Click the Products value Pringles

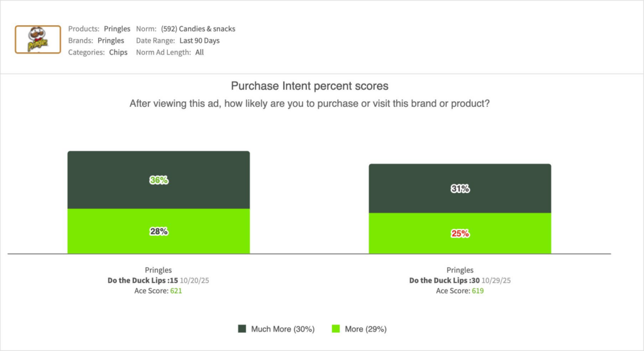pyautogui.click(x=117, y=29)
